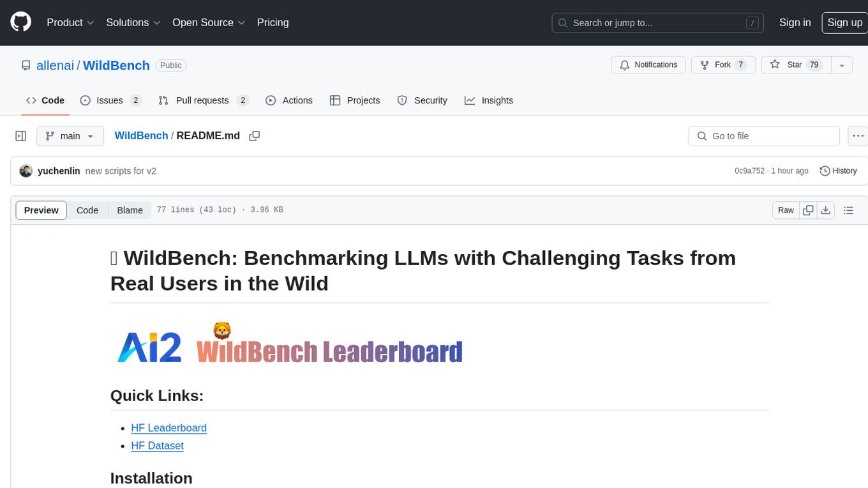Screen dimensions: 868x488
Task: Click the AI2 WildBench Leaderboard banner image
Action: tap(289, 343)
